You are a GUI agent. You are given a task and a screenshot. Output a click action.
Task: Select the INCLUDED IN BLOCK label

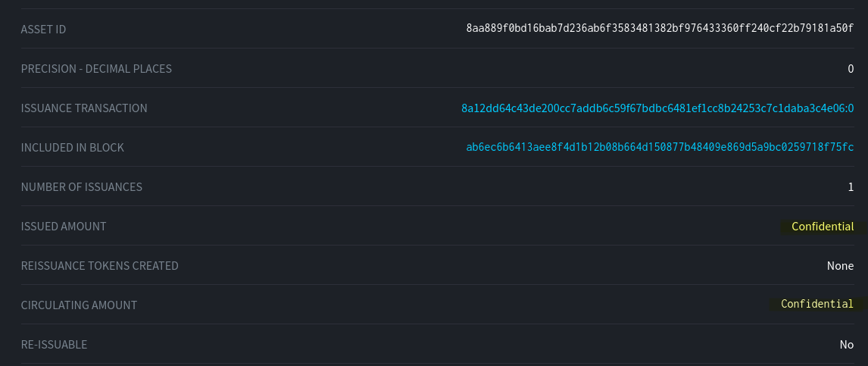(x=72, y=148)
